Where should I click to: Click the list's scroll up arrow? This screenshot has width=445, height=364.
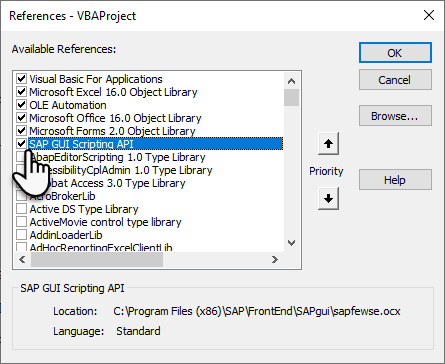click(291, 81)
